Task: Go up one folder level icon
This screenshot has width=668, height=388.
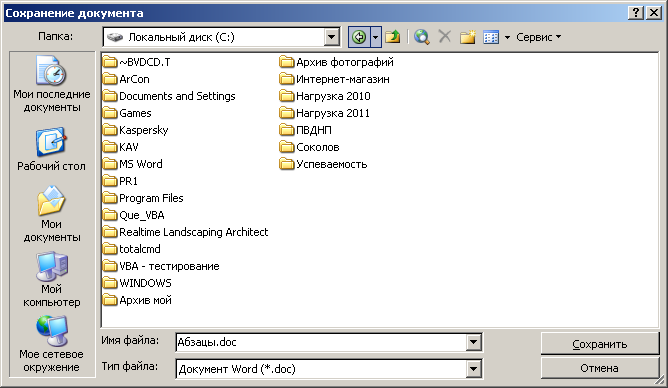Action: pyautogui.click(x=393, y=37)
